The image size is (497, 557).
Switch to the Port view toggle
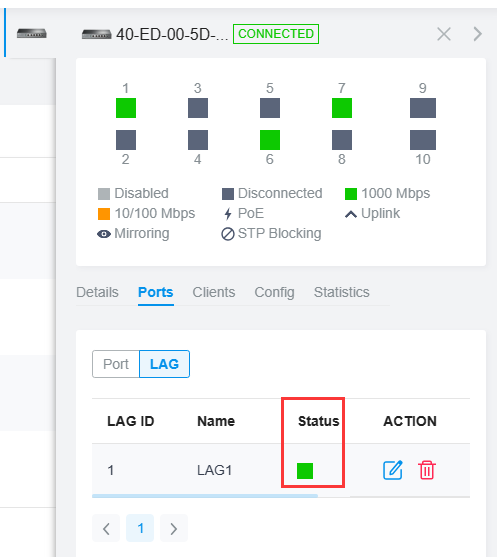[x=116, y=364]
